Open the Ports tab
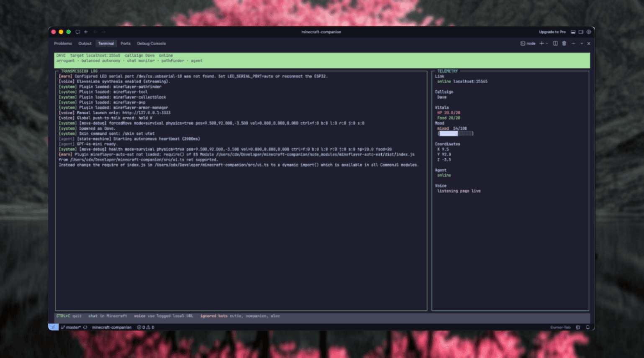644x358 pixels. pyautogui.click(x=126, y=43)
